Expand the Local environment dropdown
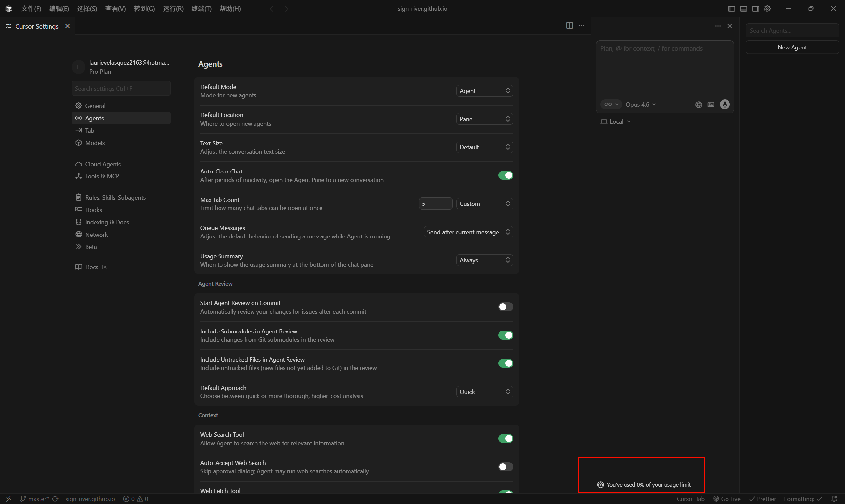 pos(616,122)
